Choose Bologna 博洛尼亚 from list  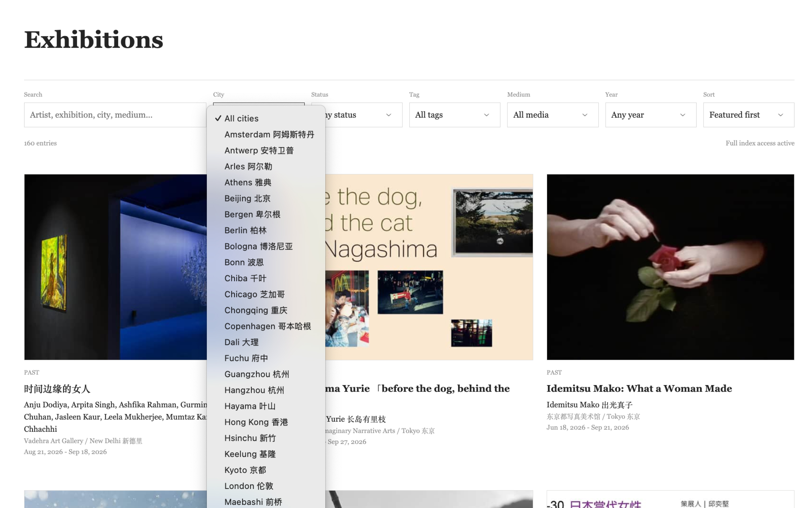pos(266,246)
